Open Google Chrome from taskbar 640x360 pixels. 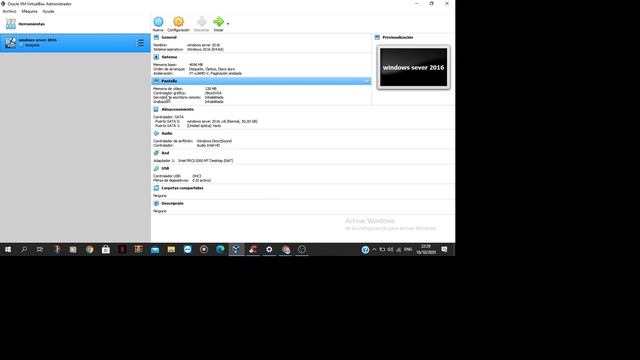[x=89, y=249]
